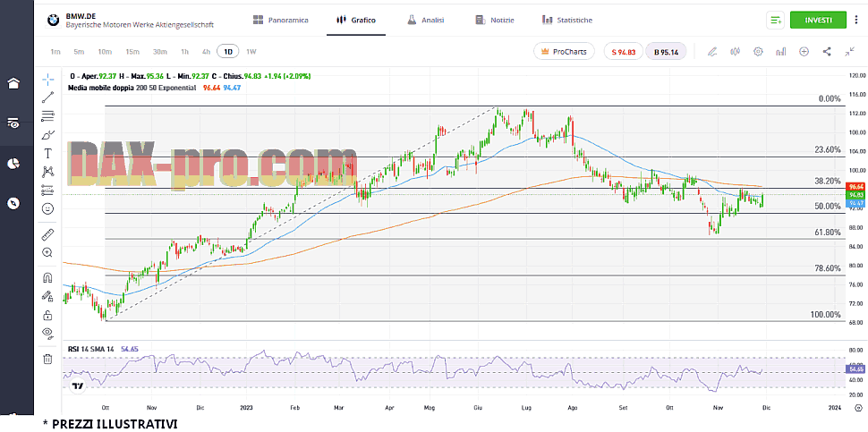Set timeframe to 10m

(x=105, y=52)
